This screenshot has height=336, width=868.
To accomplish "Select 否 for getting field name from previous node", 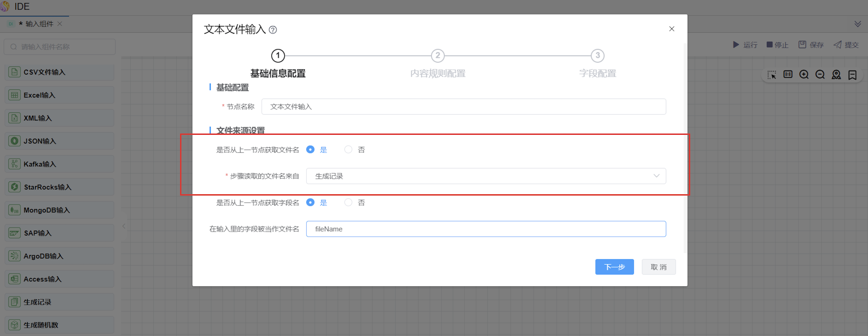I will click(x=348, y=202).
